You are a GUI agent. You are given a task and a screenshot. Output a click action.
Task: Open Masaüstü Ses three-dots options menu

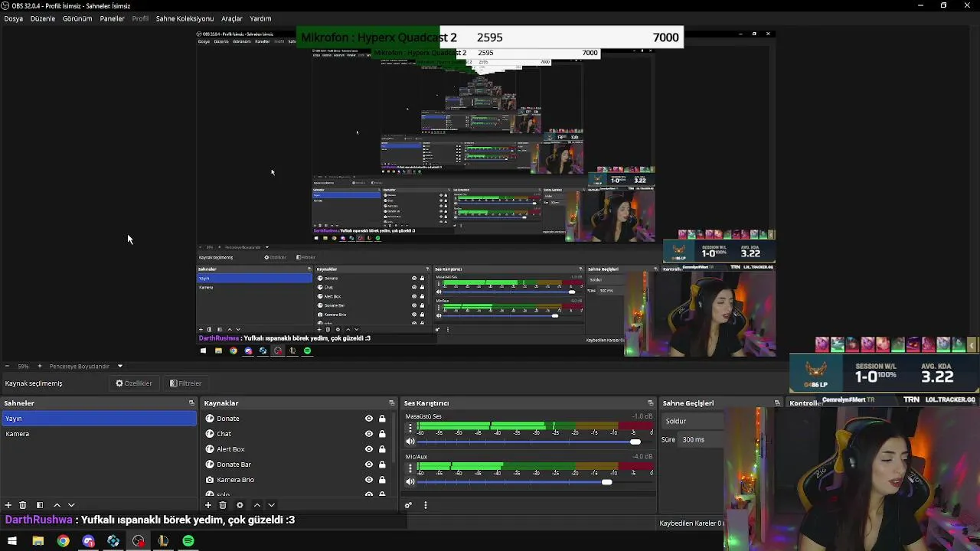(x=410, y=429)
